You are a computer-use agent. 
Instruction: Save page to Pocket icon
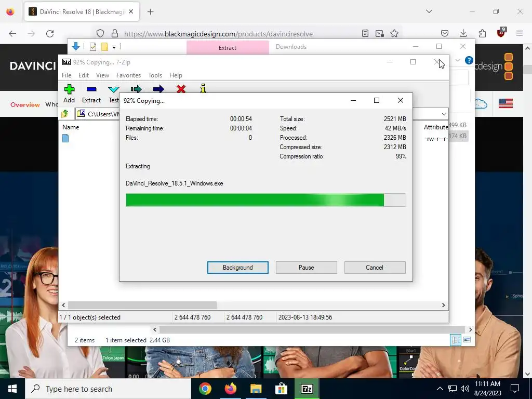point(445,33)
